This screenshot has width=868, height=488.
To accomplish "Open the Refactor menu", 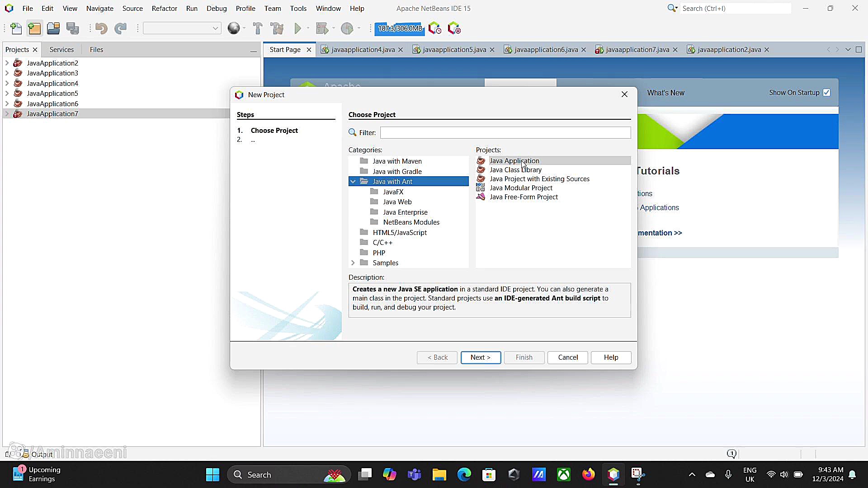I will pyautogui.click(x=165, y=8).
